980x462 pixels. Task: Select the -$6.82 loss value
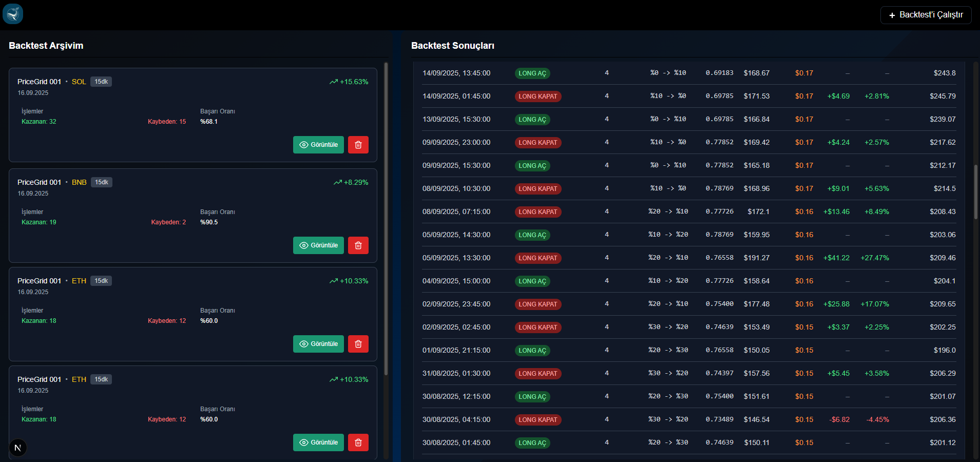pyautogui.click(x=839, y=419)
